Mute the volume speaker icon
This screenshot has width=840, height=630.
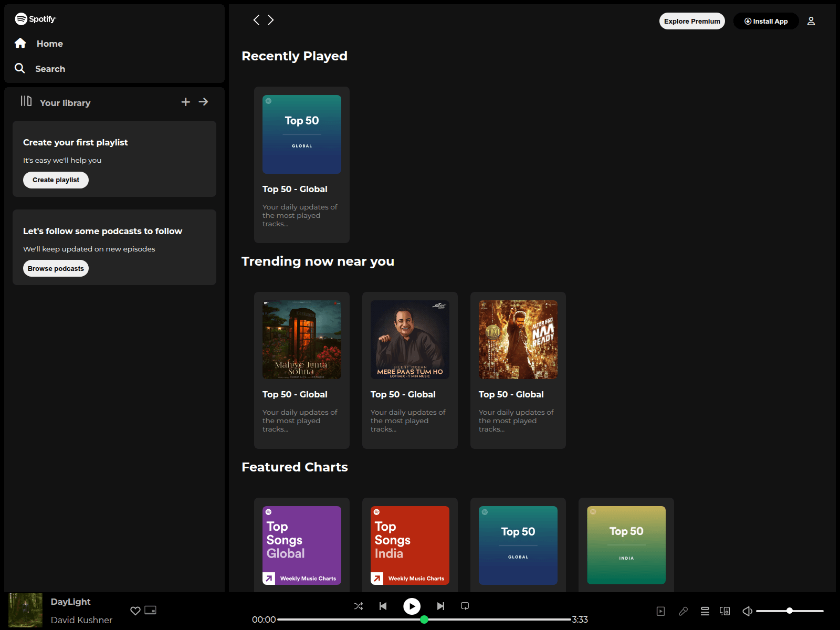tap(747, 611)
